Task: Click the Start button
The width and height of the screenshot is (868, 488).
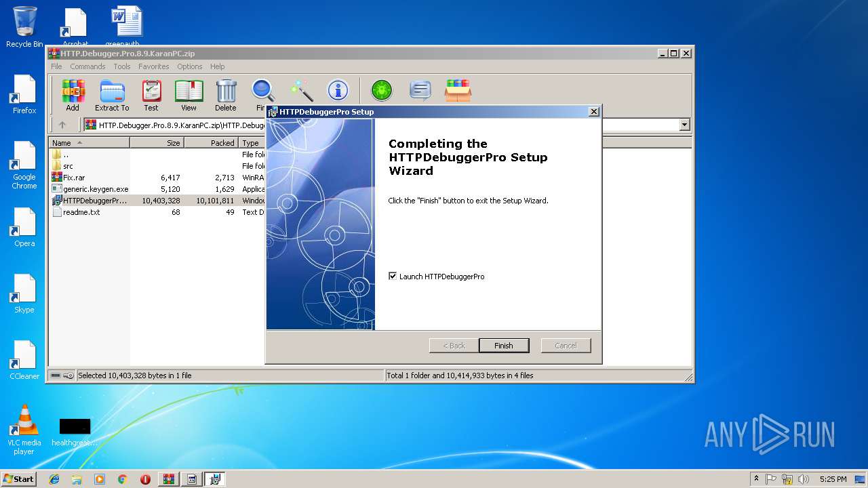Action: click(18, 479)
